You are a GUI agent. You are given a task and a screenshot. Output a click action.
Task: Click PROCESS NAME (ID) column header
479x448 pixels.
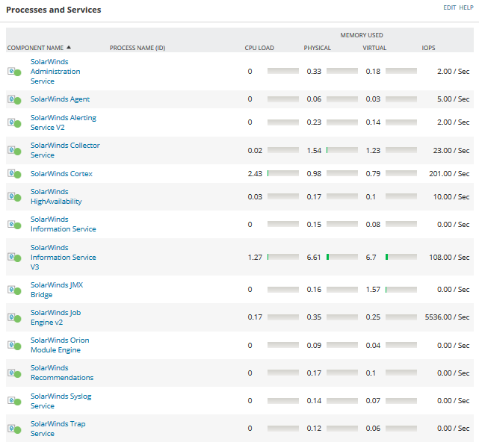click(x=137, y=48)
